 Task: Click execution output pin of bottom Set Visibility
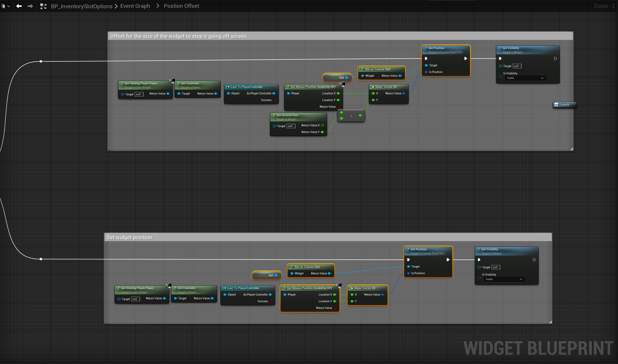pyautogui.click(x=534, y=260)
